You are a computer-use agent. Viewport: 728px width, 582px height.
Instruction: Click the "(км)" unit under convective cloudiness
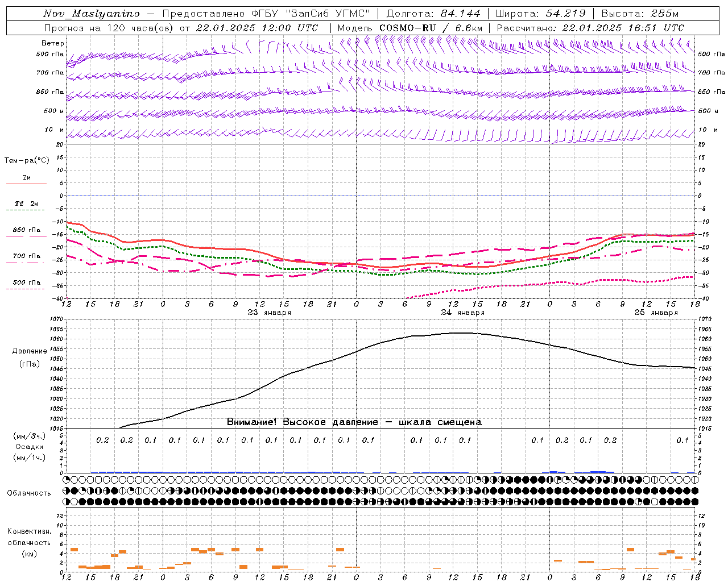point(30,553)
